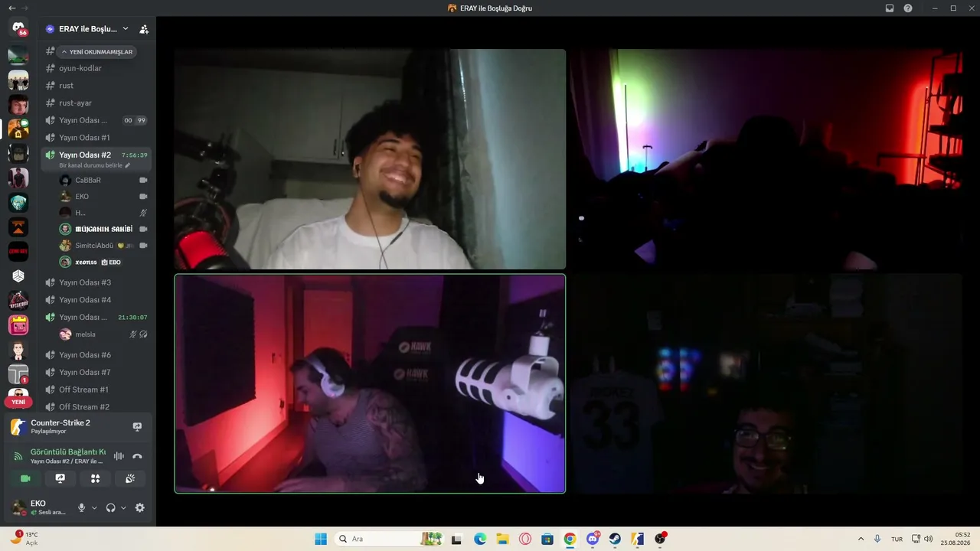Share Counter-Strike 2 stream icon

(x=138, y=427)
